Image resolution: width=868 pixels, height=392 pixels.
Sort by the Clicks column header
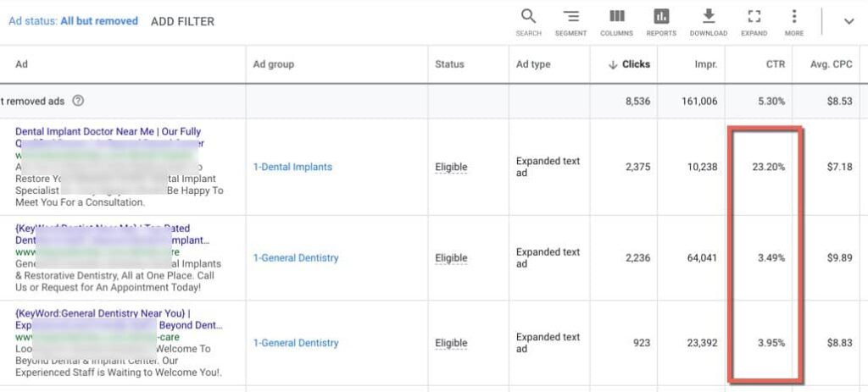(x=630, y=64)
